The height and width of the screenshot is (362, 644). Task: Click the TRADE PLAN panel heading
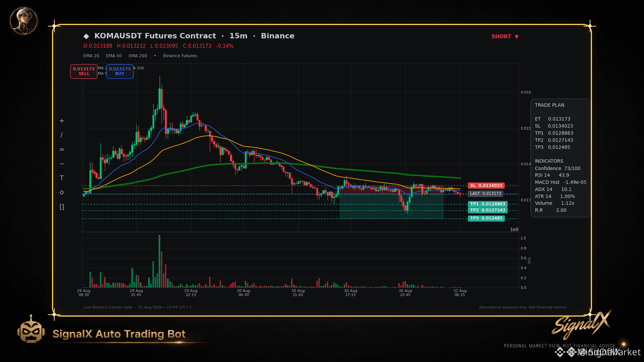click(x=549, y=105)
